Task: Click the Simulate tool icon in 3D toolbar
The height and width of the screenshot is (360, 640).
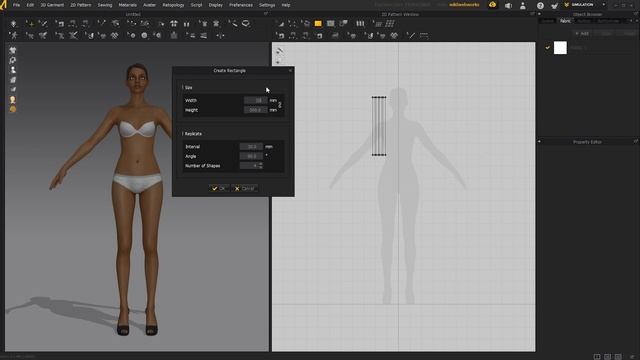Action: coord(13,24)
